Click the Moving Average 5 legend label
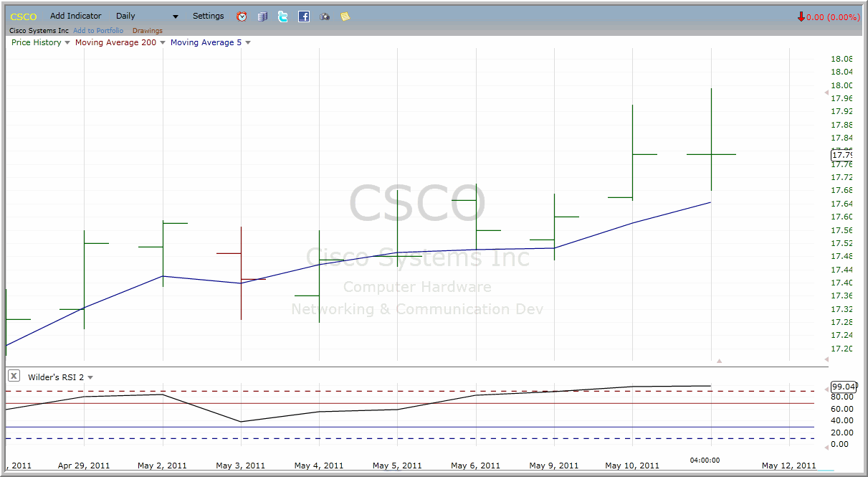 pyautogui.click(x=206, y=43)
